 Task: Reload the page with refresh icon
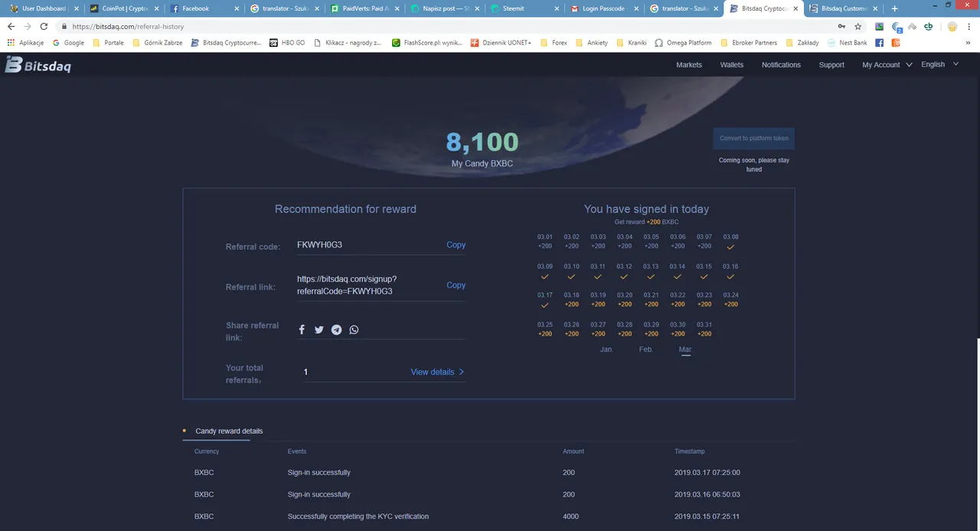45,26
